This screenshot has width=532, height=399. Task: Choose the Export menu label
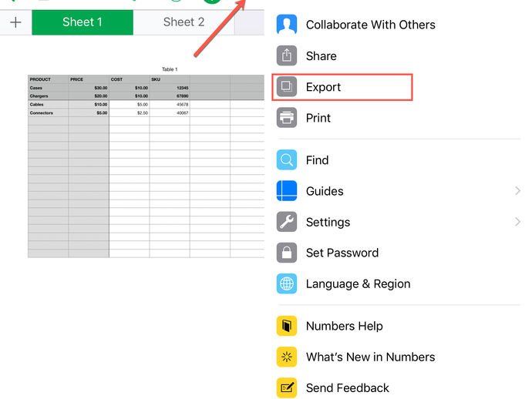323,87
